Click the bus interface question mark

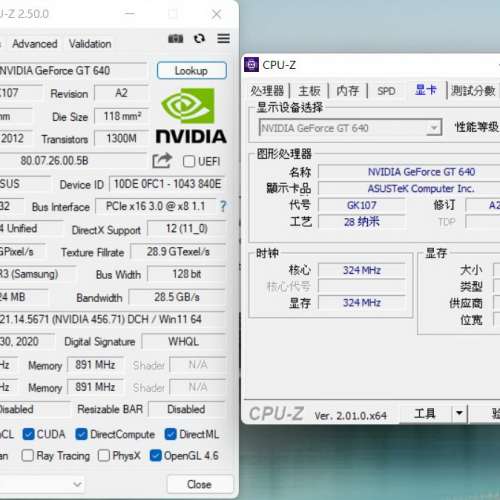point(223,206)
